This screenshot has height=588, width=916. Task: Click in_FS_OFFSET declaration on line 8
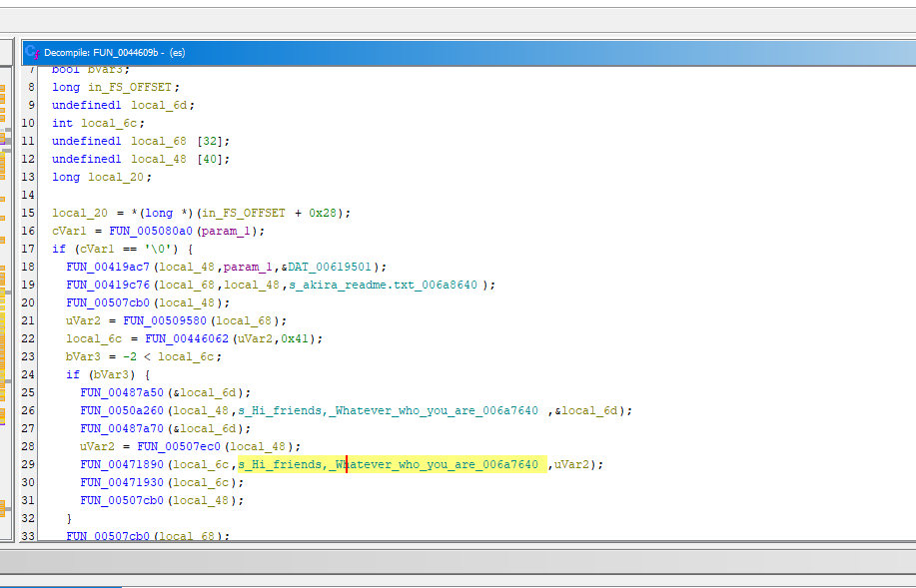coord(130,88)
